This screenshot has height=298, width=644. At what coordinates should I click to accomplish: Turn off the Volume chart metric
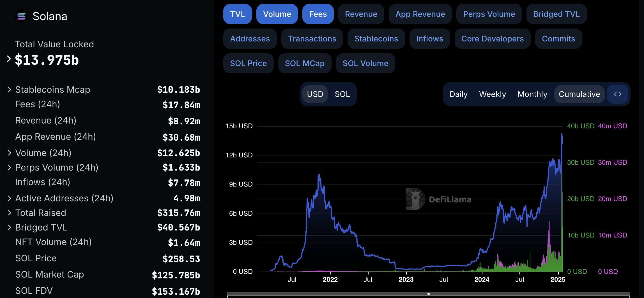pyautogui.click(x=277, y=14)
